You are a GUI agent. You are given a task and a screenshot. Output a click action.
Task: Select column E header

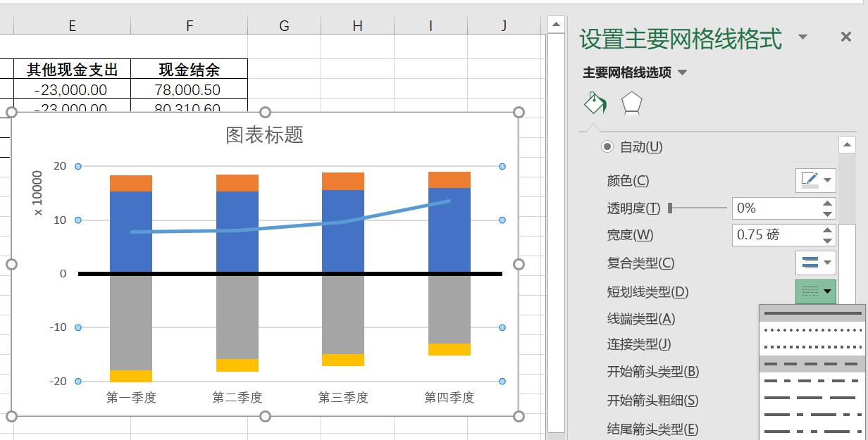tap(72, 25)
